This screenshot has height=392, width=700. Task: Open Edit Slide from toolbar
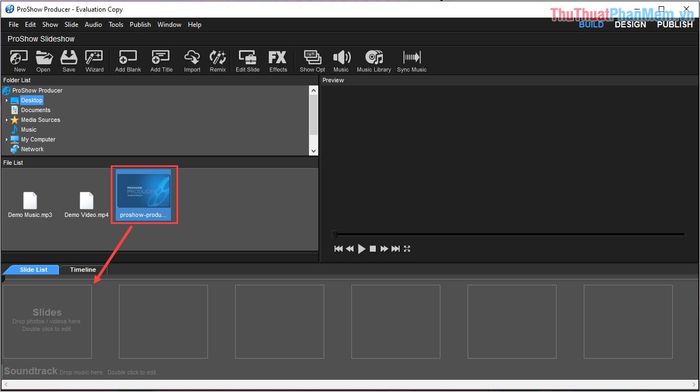(247, 61)
